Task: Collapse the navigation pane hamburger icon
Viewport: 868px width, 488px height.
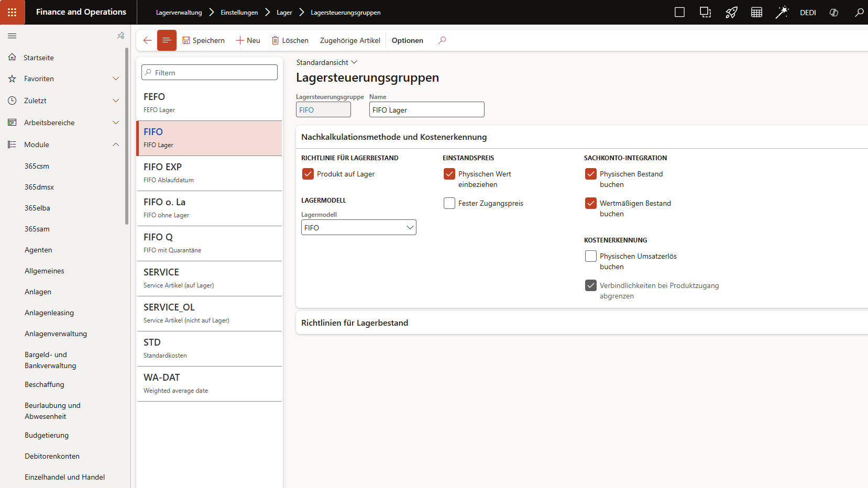Action: click(x=12, y=36)
